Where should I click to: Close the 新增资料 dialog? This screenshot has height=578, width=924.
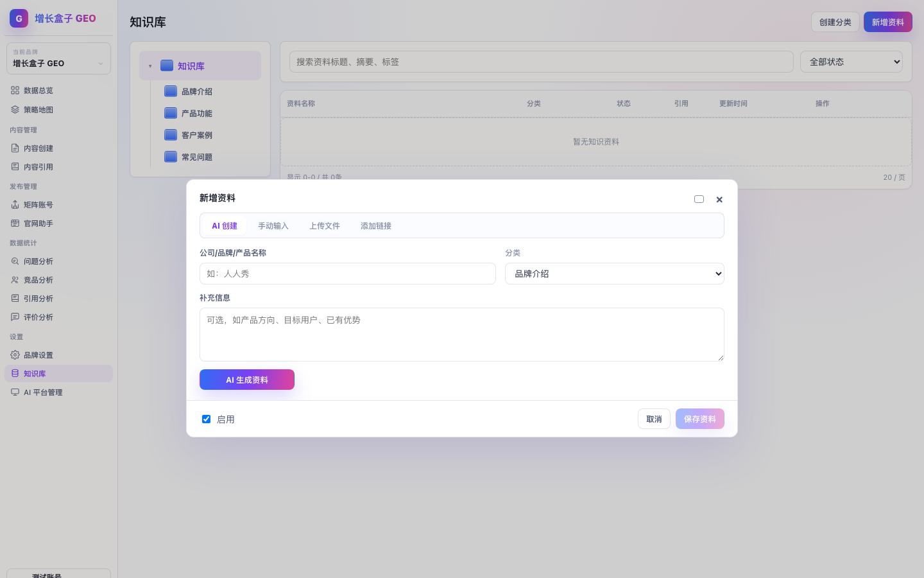719,200
